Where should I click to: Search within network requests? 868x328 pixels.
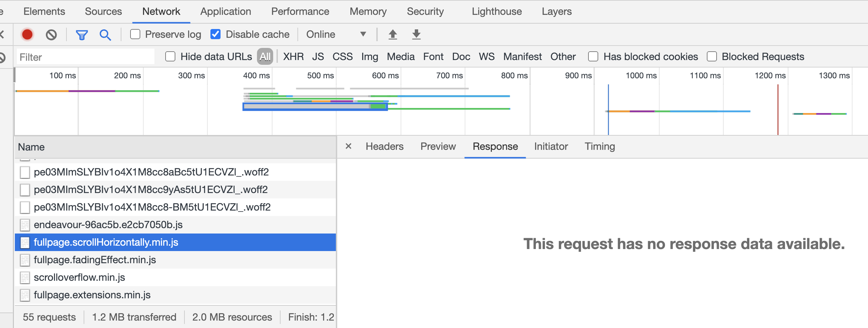[x=106, y=34]
